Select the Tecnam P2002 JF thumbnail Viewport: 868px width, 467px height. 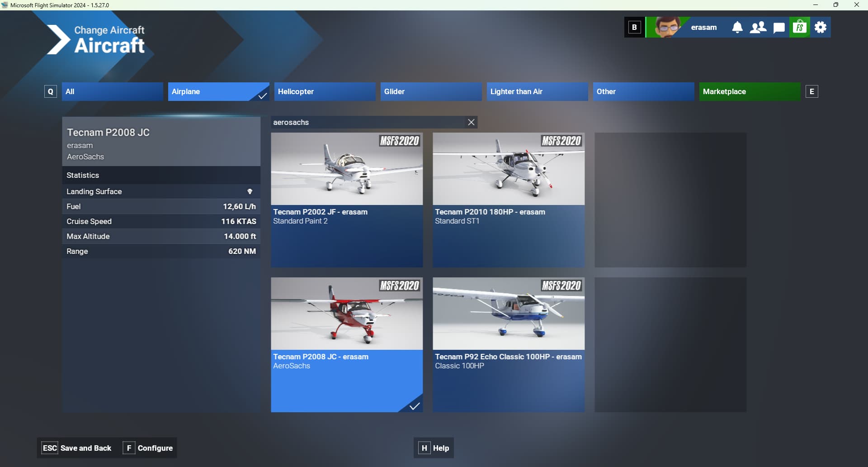click(347, 169)
